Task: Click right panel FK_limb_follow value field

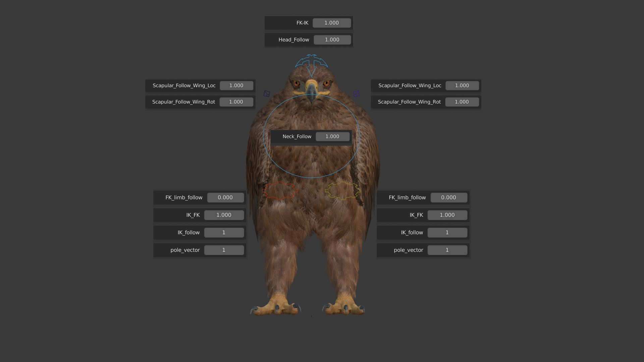Action: [x=448, y=197]
